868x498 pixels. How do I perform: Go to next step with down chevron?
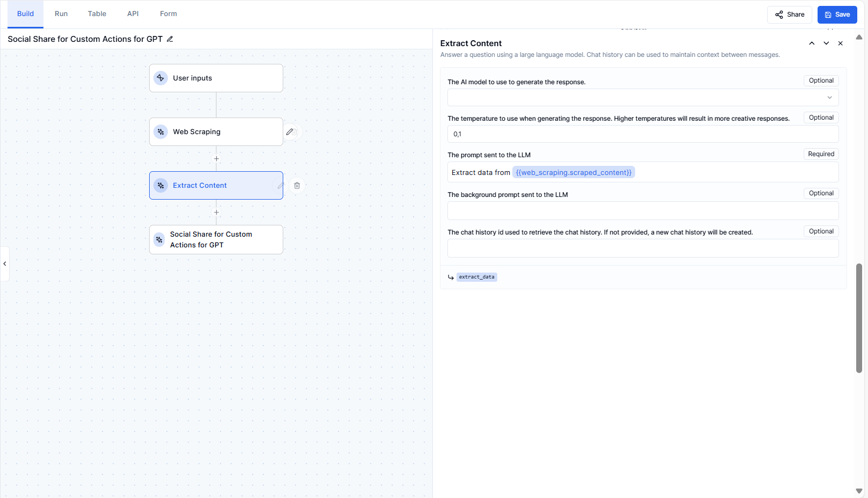click(x=826, y=43)
